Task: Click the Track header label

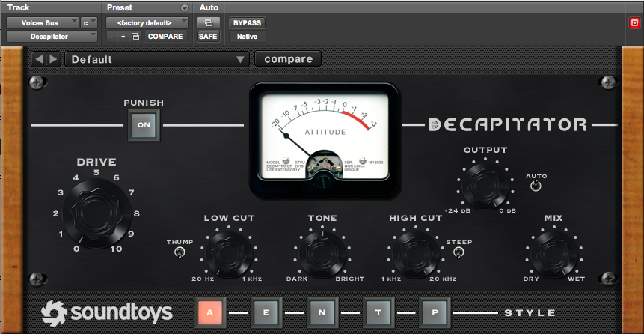Action: point(18,7)
